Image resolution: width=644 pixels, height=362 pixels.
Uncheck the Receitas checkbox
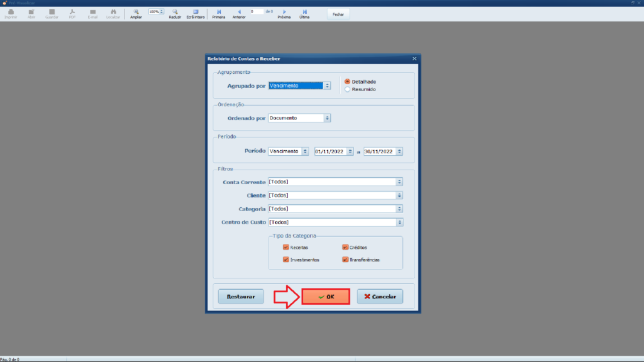tap(286, 248)
